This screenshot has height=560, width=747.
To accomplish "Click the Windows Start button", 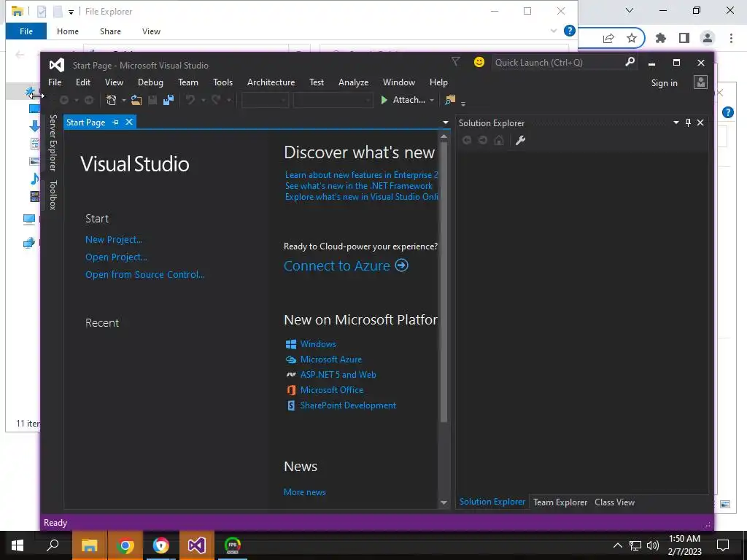I will 18,545.
